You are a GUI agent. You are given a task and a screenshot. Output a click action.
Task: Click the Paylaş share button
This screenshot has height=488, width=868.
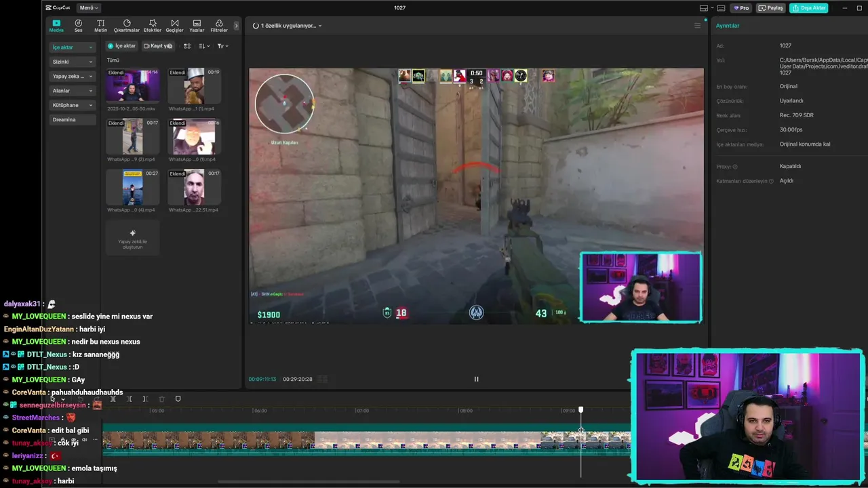click(771, 8)
